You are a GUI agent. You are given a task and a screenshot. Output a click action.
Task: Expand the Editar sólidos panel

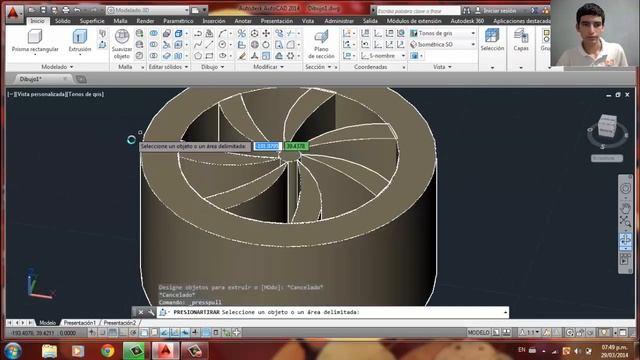pos(168,67)
